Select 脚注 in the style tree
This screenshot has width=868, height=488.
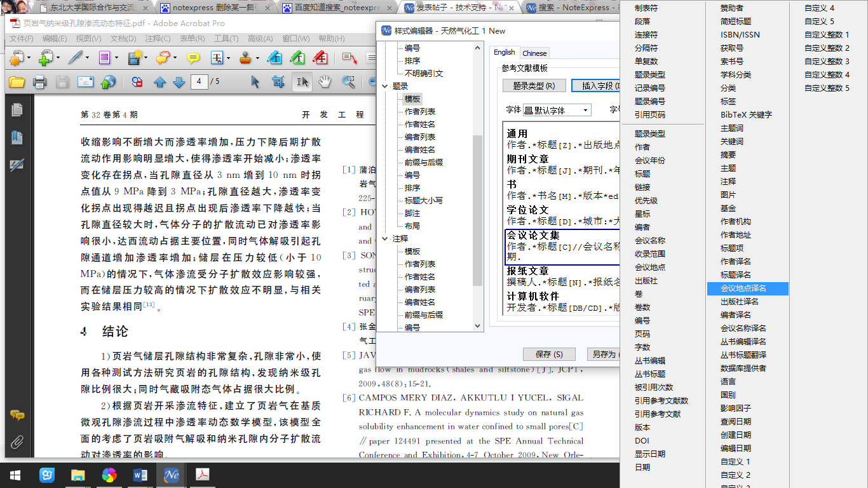click(x=412, y=213)
